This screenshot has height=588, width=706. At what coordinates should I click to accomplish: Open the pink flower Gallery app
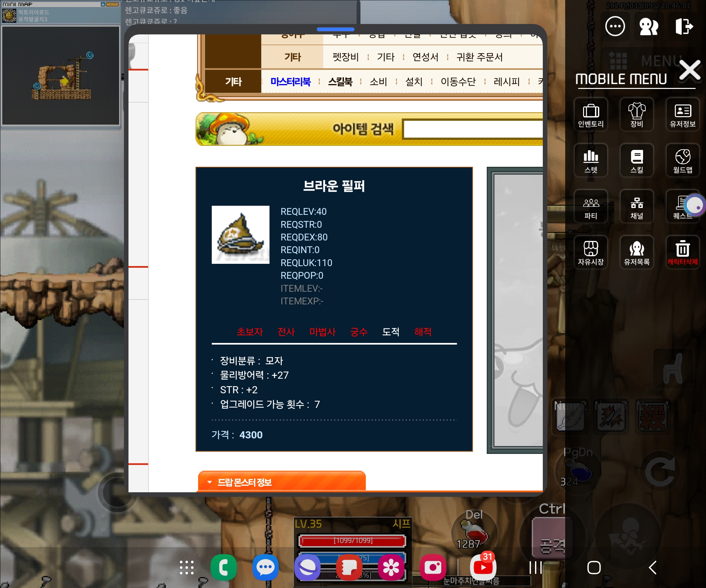coord(391,568)
